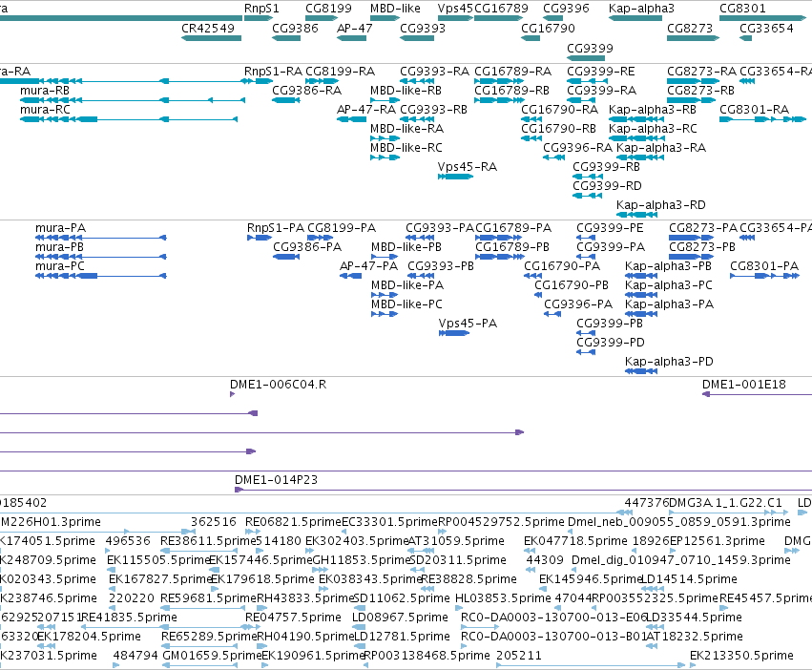Click the DME1-001E18 clone label
This screenshot has width=812, height=670.
point(743,384)
